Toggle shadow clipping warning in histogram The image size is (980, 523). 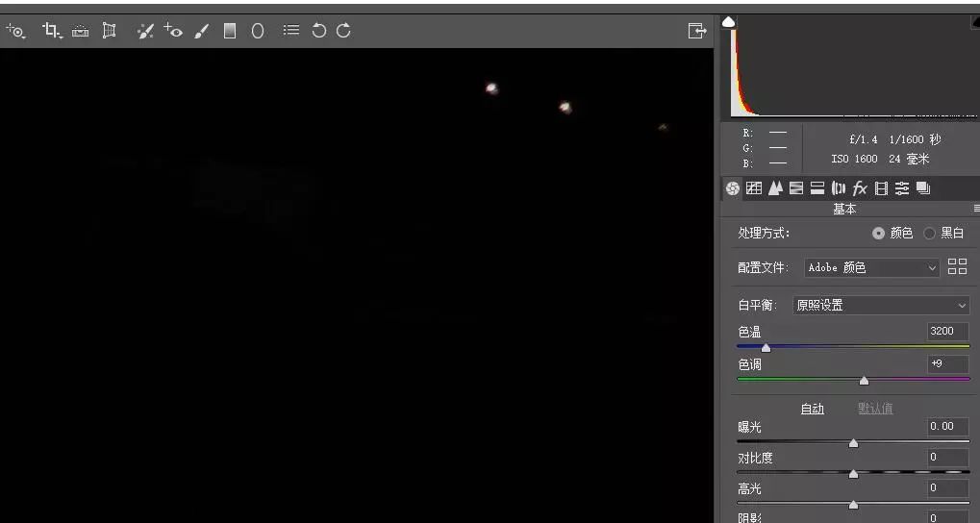729,21
